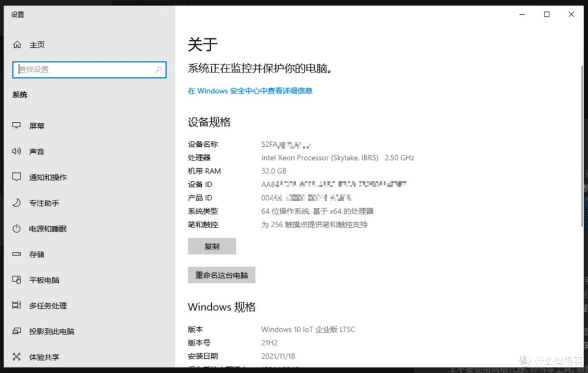This screenshot has height=373, width=588.
Task: Select 平板电脑 sidebar entry
Action: pyautogui.click(x=44, y=280)
